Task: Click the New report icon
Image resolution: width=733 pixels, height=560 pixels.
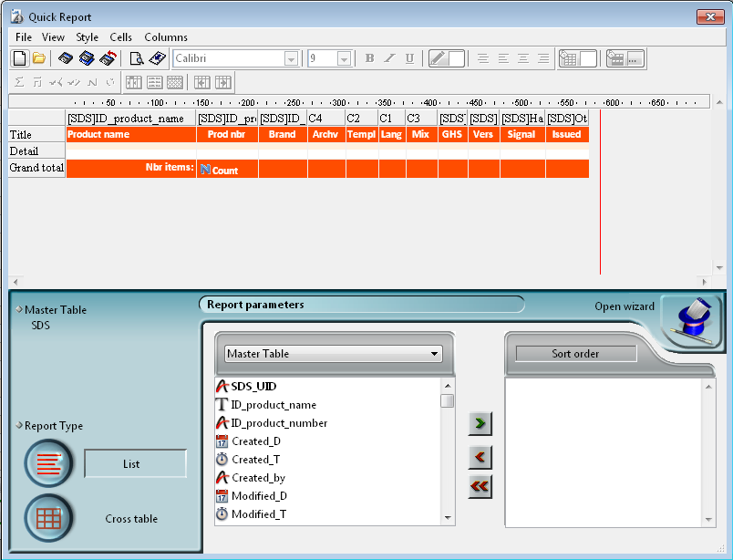Action: 20,58
